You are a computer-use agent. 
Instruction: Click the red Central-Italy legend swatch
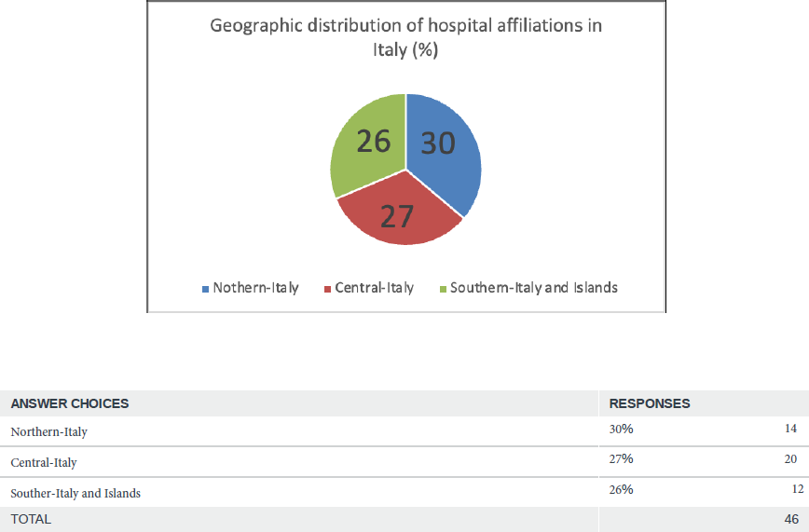pos(326,289)
